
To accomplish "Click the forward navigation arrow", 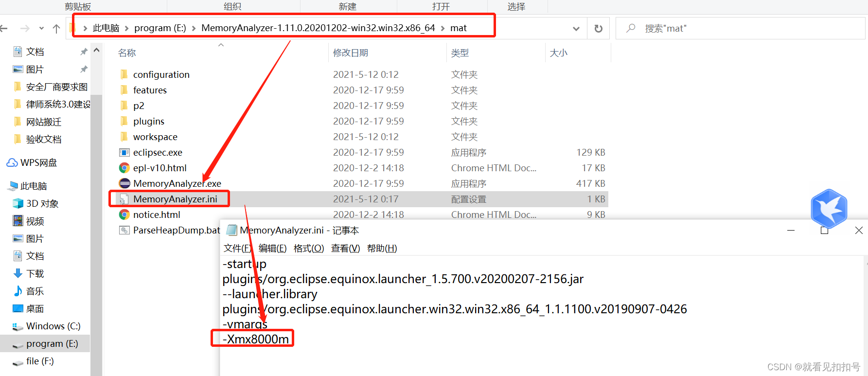I will click(25, 29).
